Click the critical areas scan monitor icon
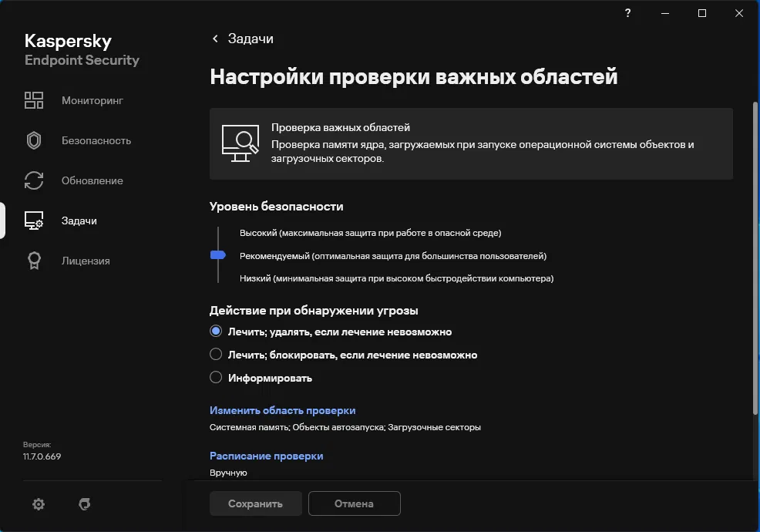 [x=240, y=143]
